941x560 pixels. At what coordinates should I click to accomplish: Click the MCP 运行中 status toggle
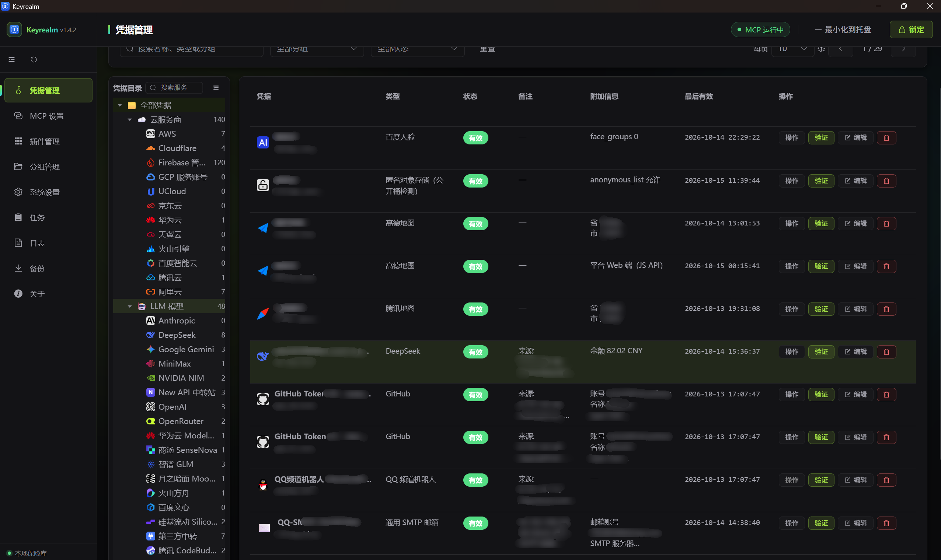point(760,29)
